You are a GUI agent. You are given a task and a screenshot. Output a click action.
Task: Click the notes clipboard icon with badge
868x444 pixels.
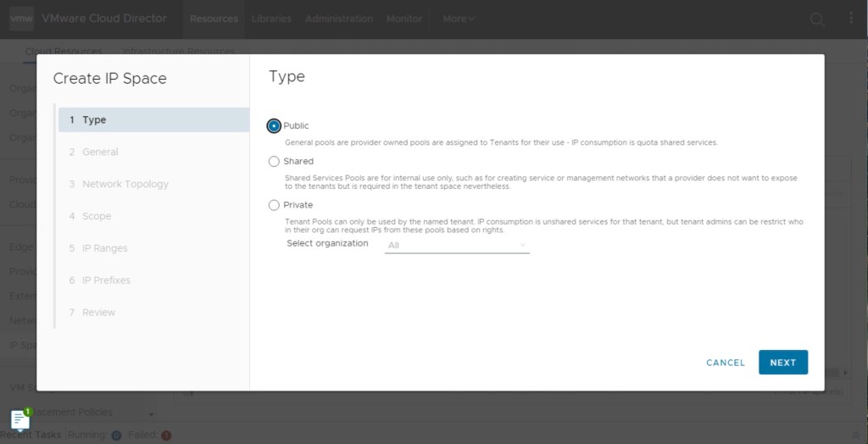19,419
